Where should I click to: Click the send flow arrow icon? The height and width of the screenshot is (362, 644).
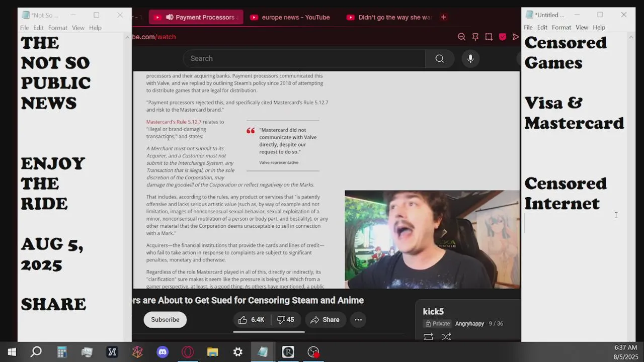[516, 37]
